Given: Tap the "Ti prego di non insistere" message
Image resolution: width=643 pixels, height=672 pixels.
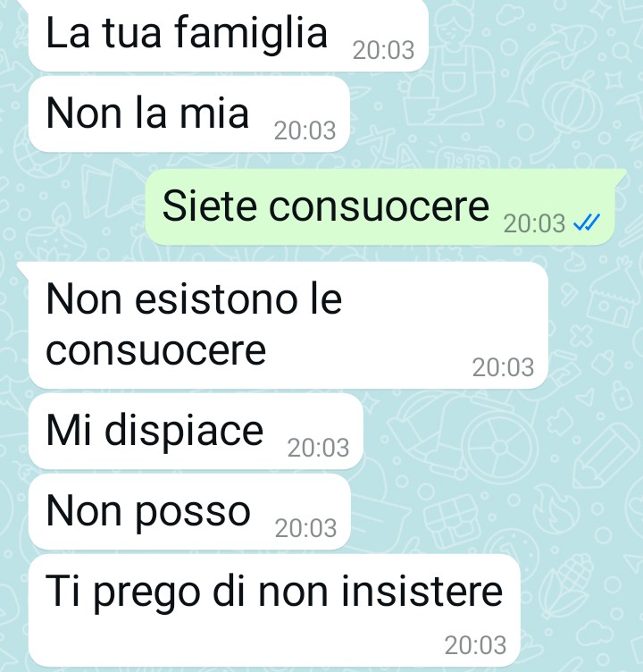Looking at the screenshot, I should point(274,610).
